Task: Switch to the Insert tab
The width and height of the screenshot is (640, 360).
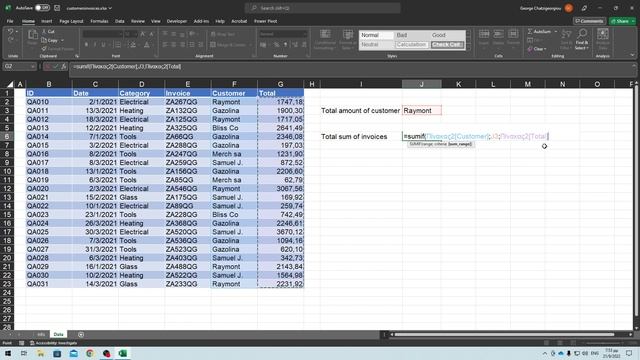Action: click(x=47, y=21)
